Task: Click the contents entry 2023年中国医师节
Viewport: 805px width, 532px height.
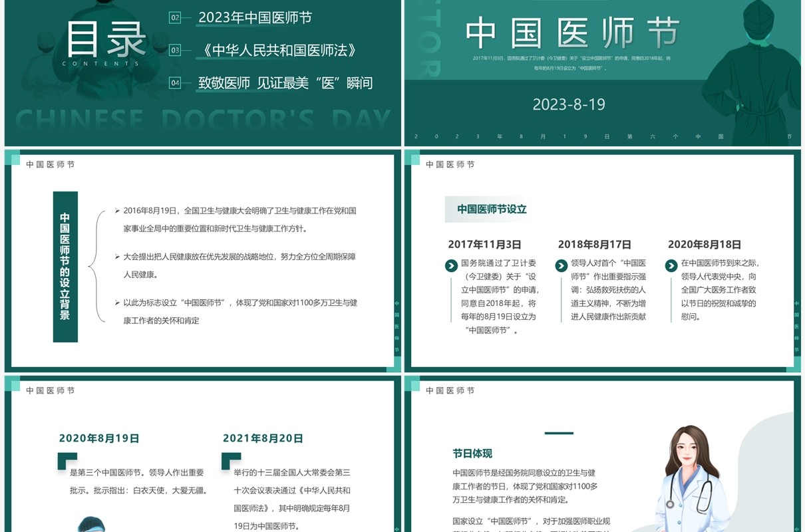Action: (255, 18)
